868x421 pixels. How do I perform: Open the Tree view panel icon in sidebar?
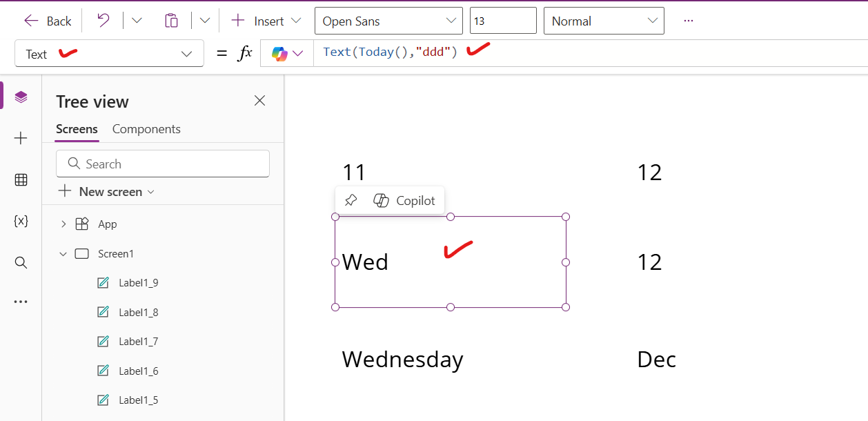pos(21,95)
